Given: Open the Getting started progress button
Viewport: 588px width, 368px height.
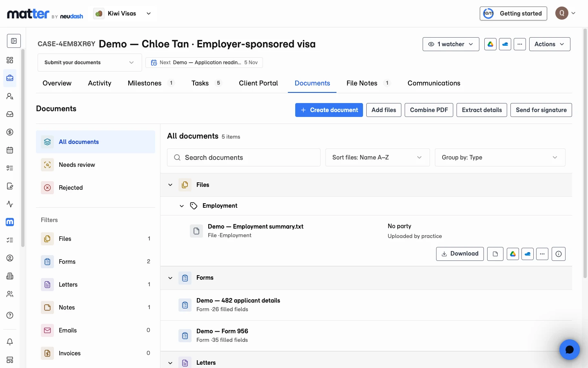Looking at the screenshot, I should pos(513,13).
